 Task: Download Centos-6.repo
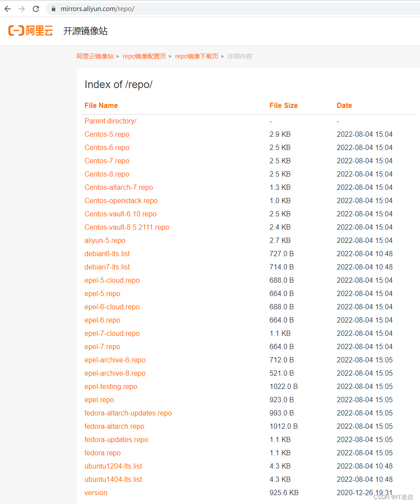coord(107,147)
